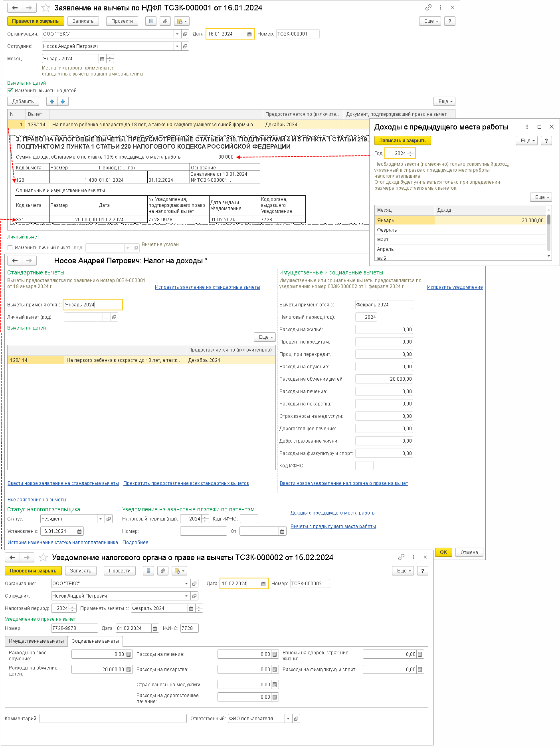
Task: Open calendar for notification date 01.02.2024
Action: point(155,628)
